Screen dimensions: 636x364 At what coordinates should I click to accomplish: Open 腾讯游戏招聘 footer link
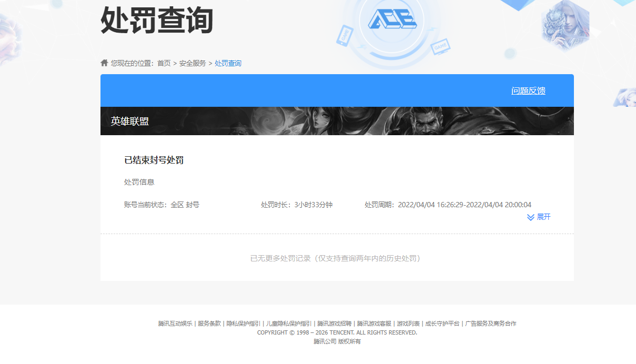(334, 323)
